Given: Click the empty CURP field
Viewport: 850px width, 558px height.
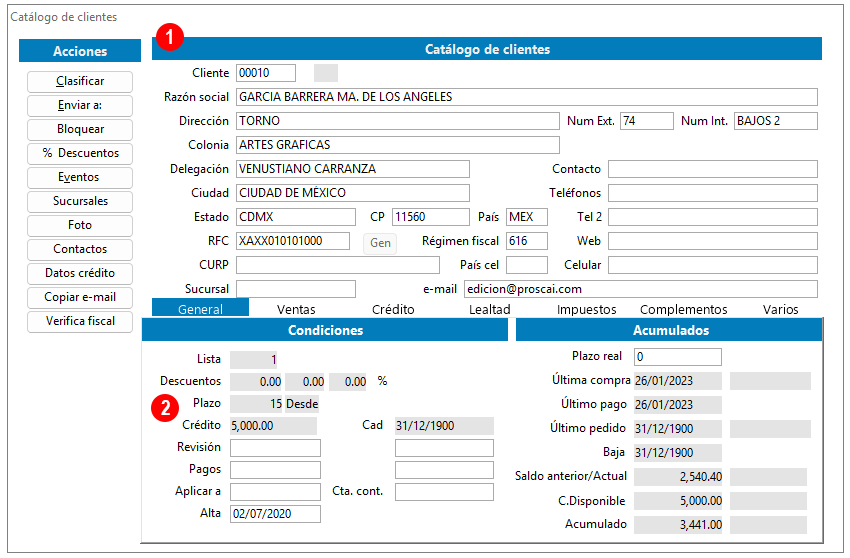Looking at the screenshot, I should [338, 265].
